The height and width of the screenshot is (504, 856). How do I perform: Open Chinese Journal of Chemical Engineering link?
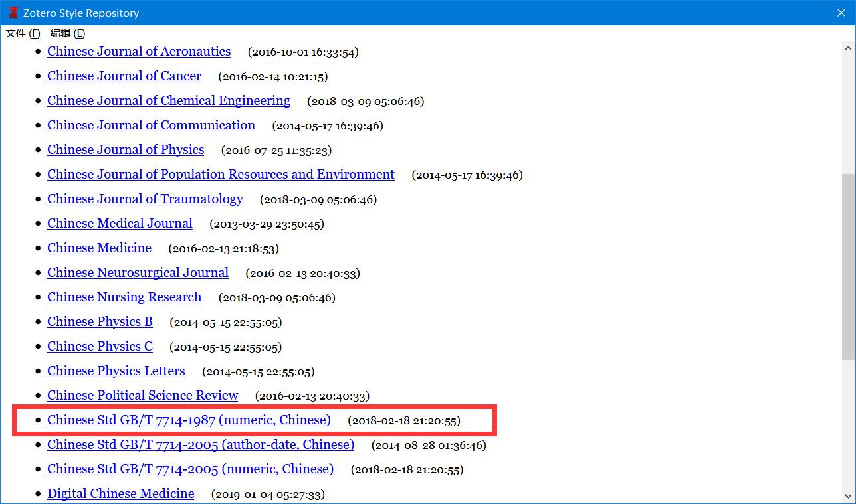coord(169,101)
